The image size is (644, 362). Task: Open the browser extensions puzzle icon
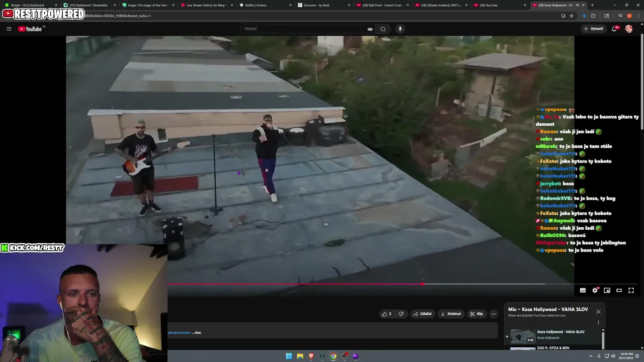593,16
